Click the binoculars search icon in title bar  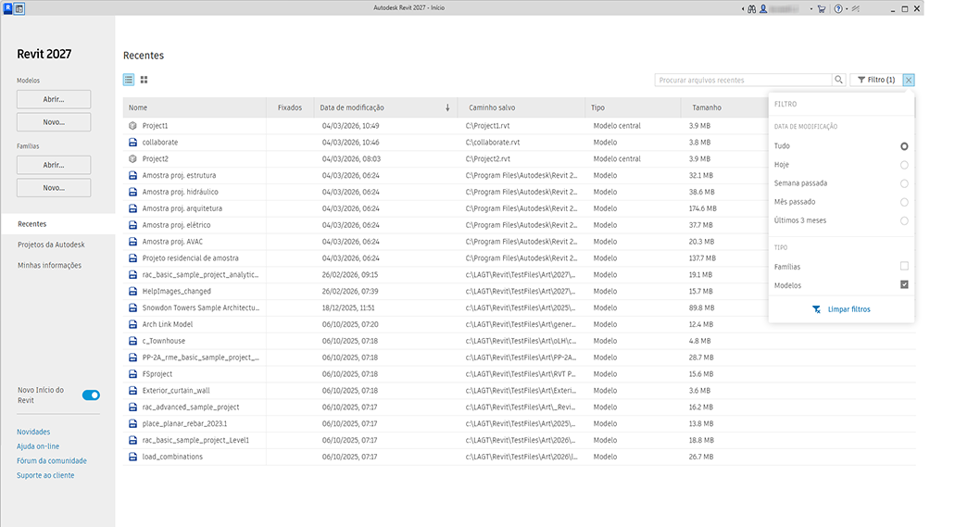[752, 8]
